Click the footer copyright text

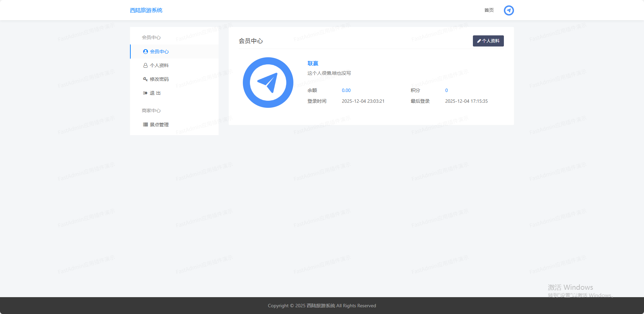coord(322,306)
